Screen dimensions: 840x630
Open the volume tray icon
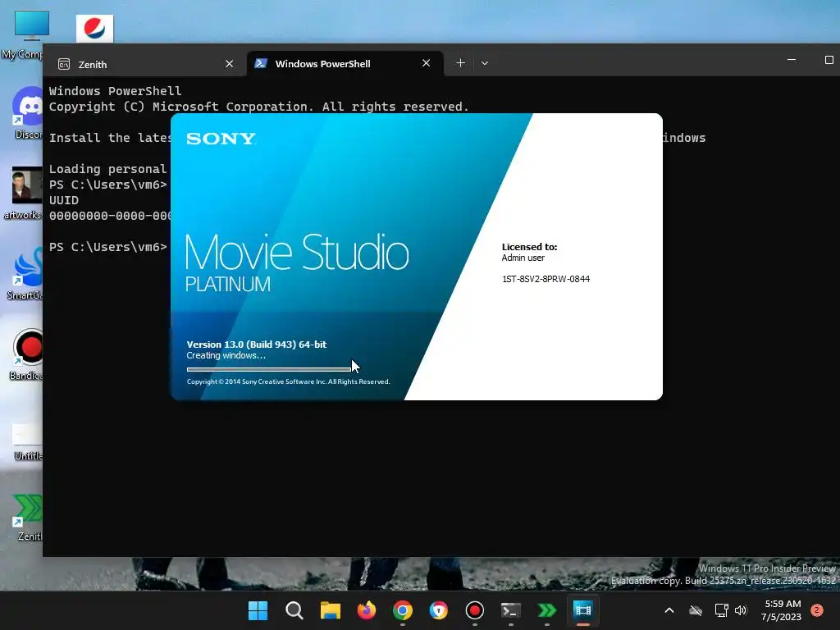pos(741,610)
